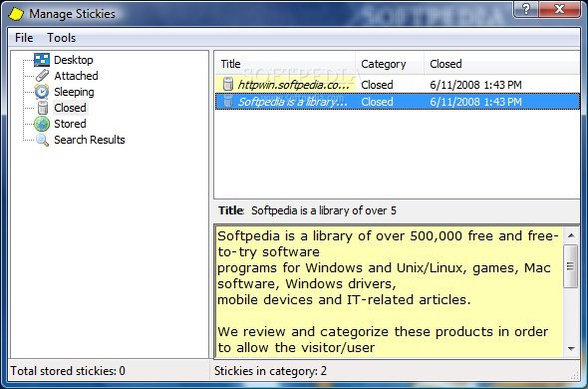The width and height of the screenshot is (588, 389).
Task: Click the trash icon beside httpwin.softpedia.co… row
Action: pyautogui.click(x=228, y=84)
